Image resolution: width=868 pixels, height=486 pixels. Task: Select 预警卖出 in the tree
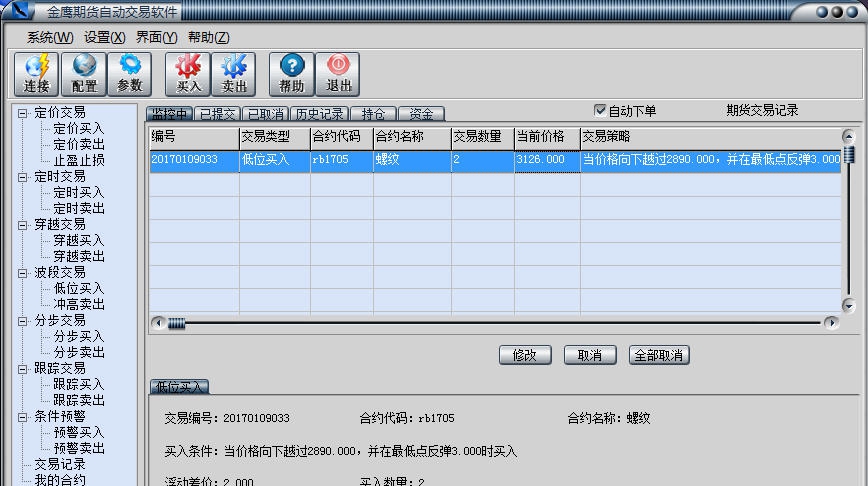click(x=79, y=448)
